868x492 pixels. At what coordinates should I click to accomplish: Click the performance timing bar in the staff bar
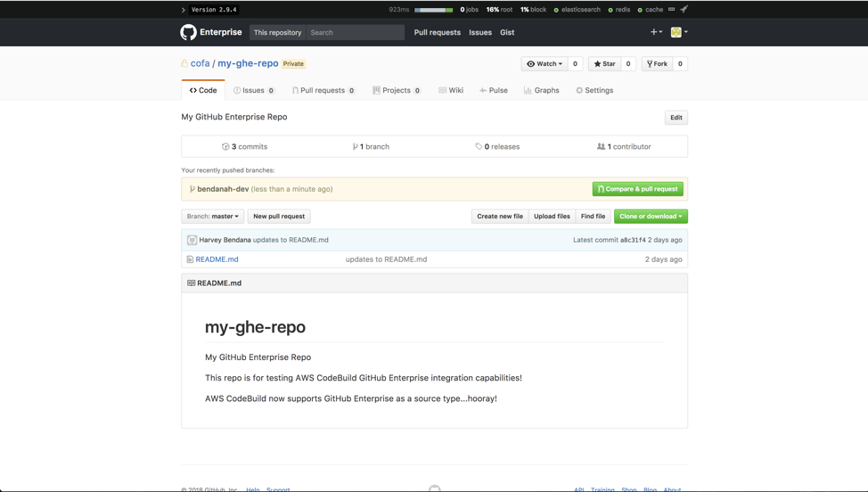(434, 10)
